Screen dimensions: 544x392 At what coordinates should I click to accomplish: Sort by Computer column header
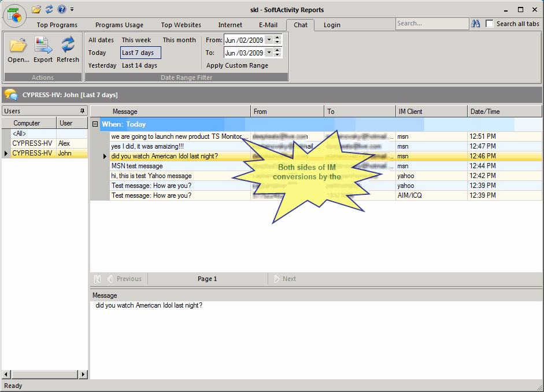29,123
